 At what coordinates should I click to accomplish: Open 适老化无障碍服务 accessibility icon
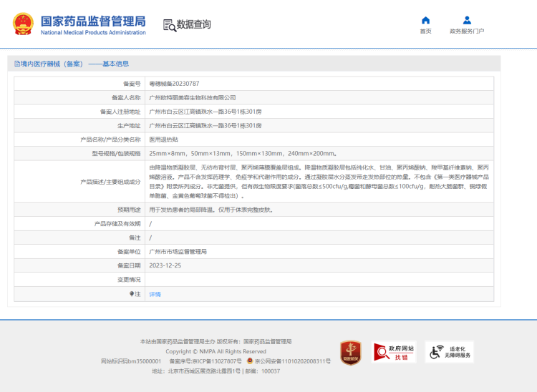point(449,352)
